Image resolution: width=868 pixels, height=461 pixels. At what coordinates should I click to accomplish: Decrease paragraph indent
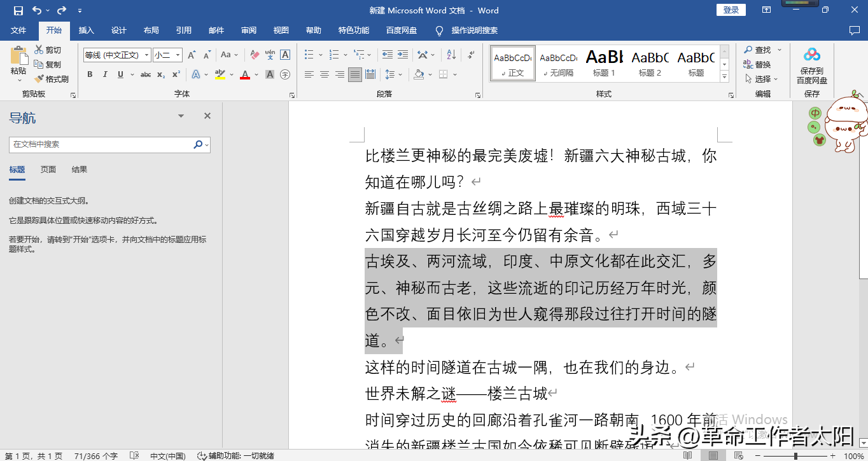388,55
